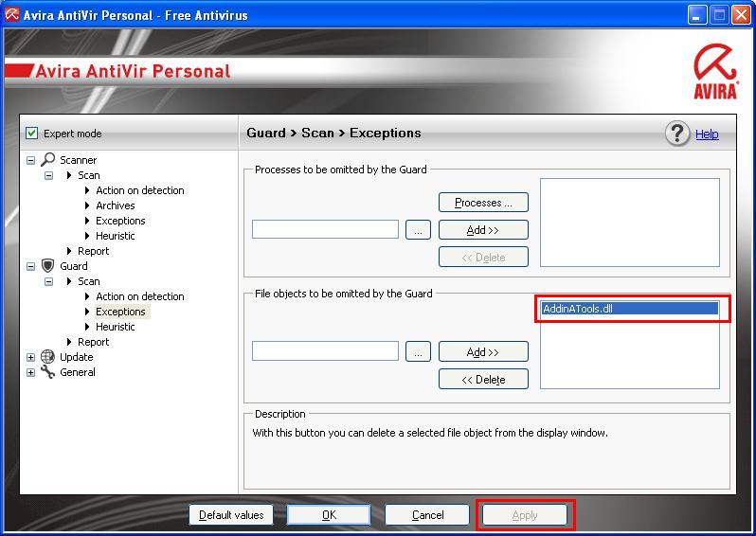756x536 pixels.
Task: Expand the Update tree node
Action: 31,357
